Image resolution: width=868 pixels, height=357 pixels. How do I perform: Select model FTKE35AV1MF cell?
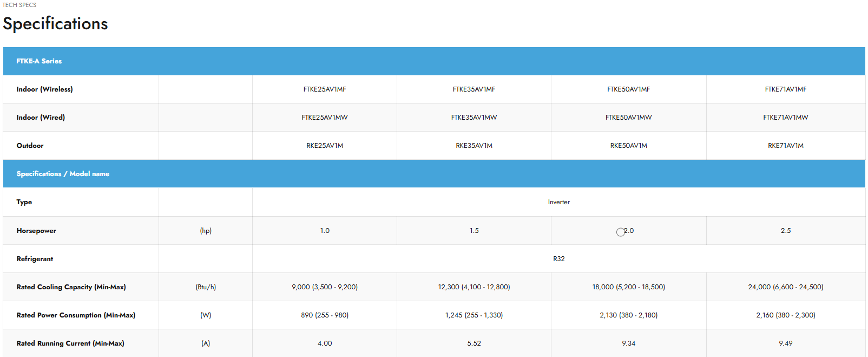tap(474, 89)
